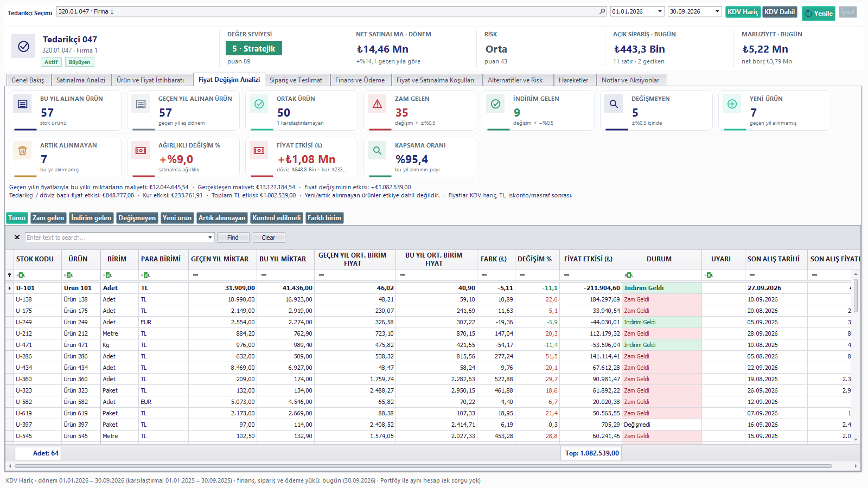The image size is (868, 488).
Task: Enable the Zam gelen filter
Action: pos(48,218)
